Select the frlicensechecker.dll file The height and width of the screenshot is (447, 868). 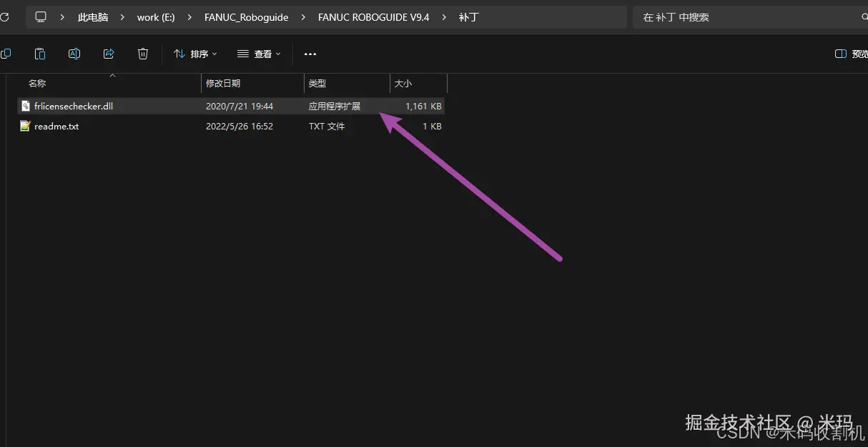(x=231, y=106)
